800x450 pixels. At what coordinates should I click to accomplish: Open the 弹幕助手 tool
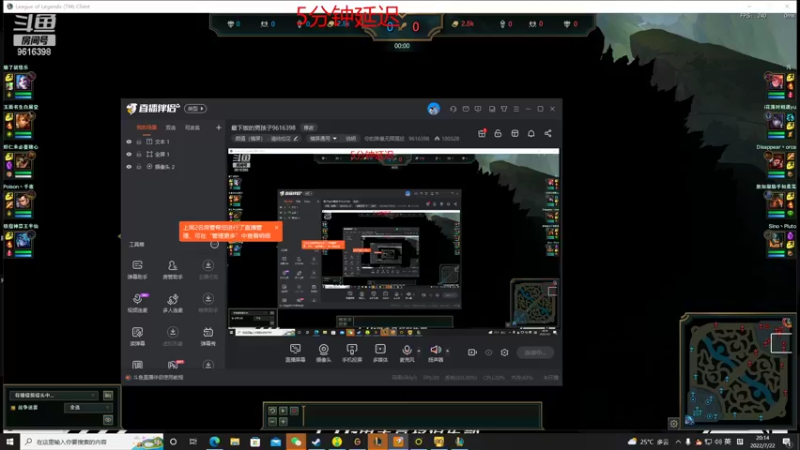pos(137,269)
